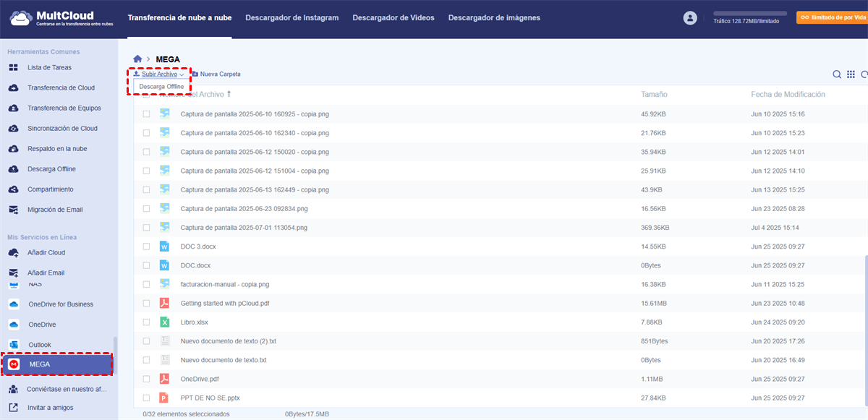The width and height of the screenshot is (868, 420).
Task: Click the 0/32 elementos seleccionados status
Action: (x=187, y=414)
